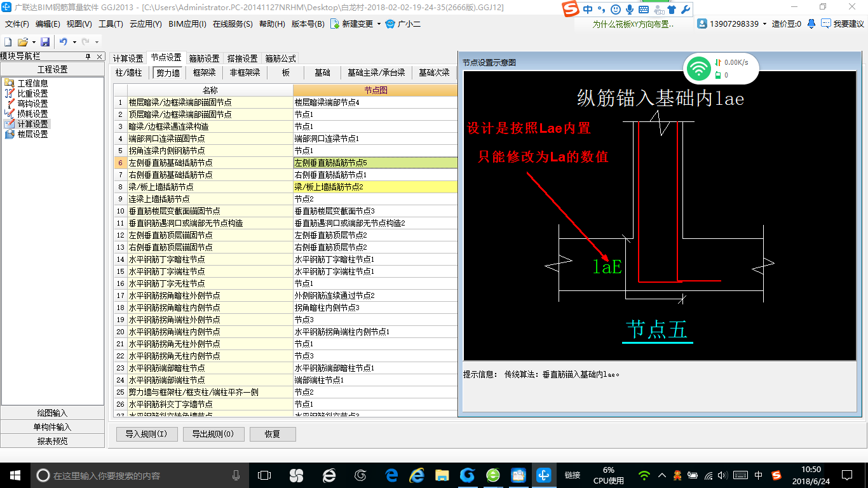Click the 导入规则(I) button
868x488 pixels.
click(147, 435)
